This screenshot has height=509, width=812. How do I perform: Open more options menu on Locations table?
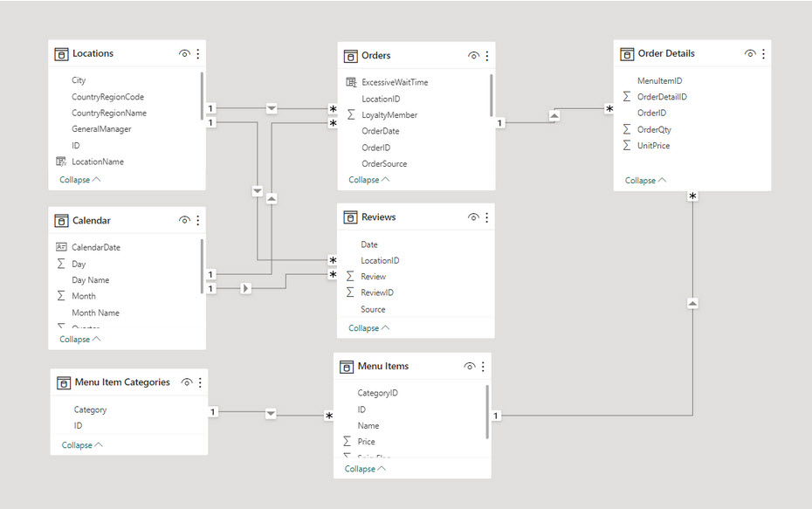pos(198,53)
